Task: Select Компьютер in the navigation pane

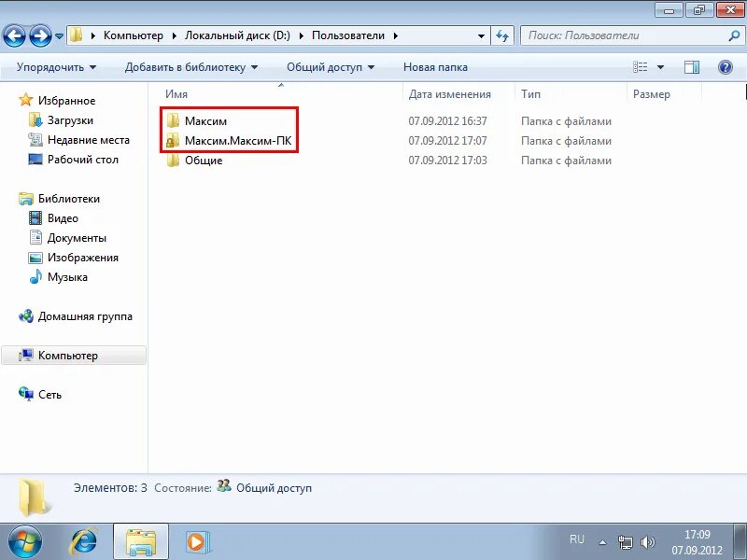Action: (74, 356)
